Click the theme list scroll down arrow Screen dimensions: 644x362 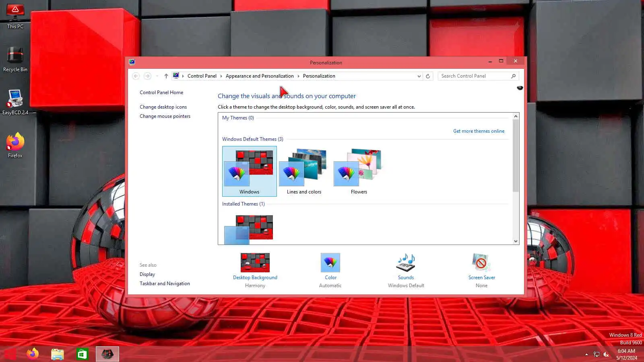(x=516, y=241)
